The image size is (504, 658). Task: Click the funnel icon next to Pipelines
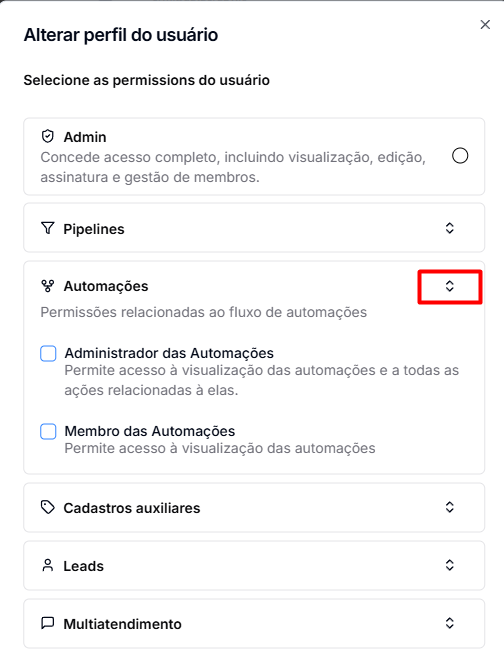(x=48, y=228)
